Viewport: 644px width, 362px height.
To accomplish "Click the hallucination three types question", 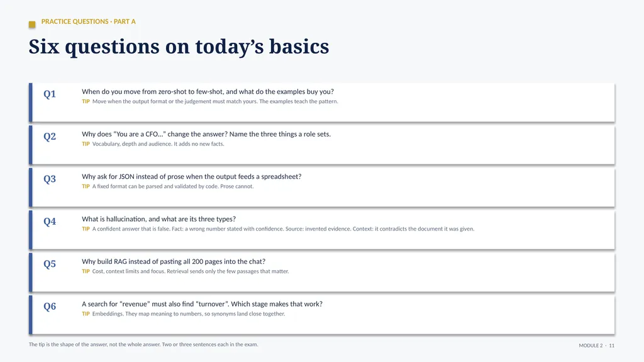I will (158, 219).
